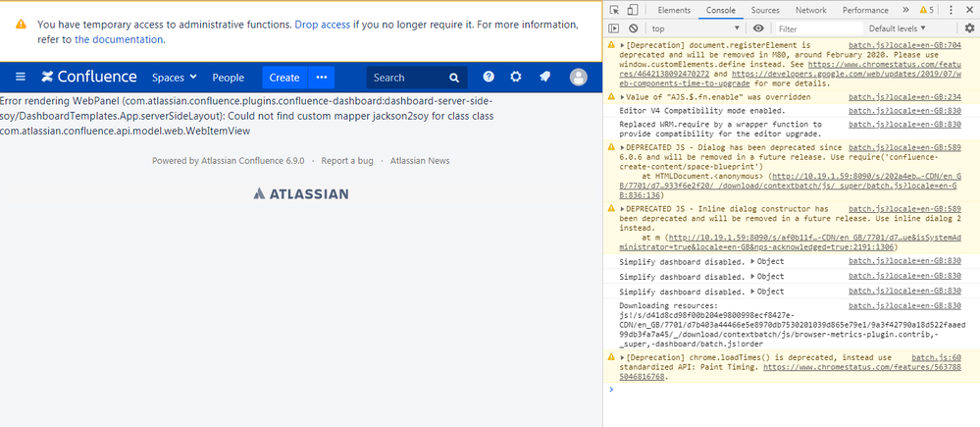The width and height of the screenshot is (980, 427).
Task: Open console settings gear
Action: (969, 28)
